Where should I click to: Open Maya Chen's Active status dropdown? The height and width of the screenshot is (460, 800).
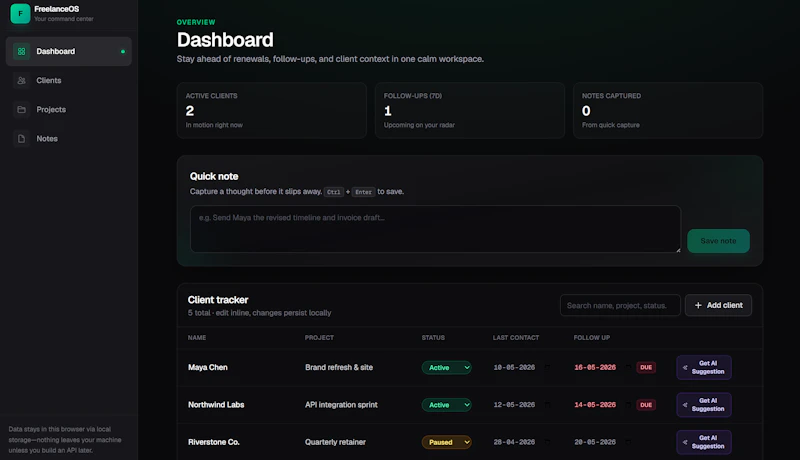(x=446, y=368)
